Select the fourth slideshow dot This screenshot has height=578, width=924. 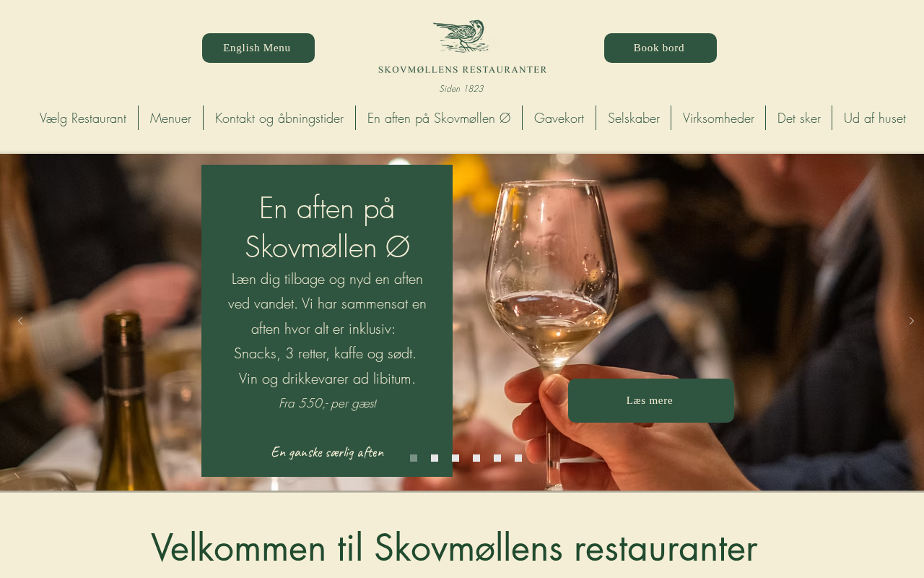[x=476, y=458]
